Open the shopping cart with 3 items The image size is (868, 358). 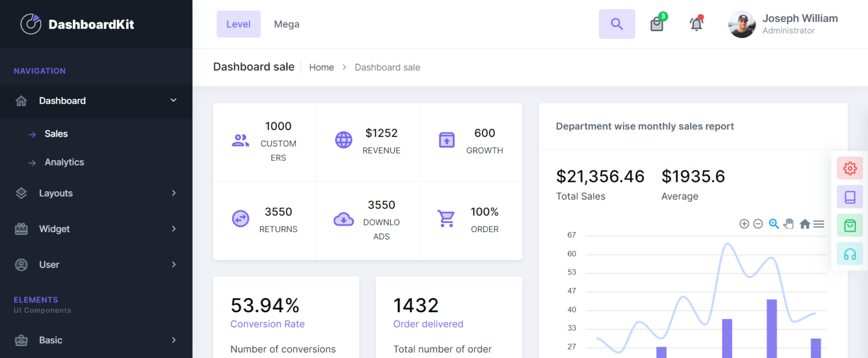(x=657, y=24)
